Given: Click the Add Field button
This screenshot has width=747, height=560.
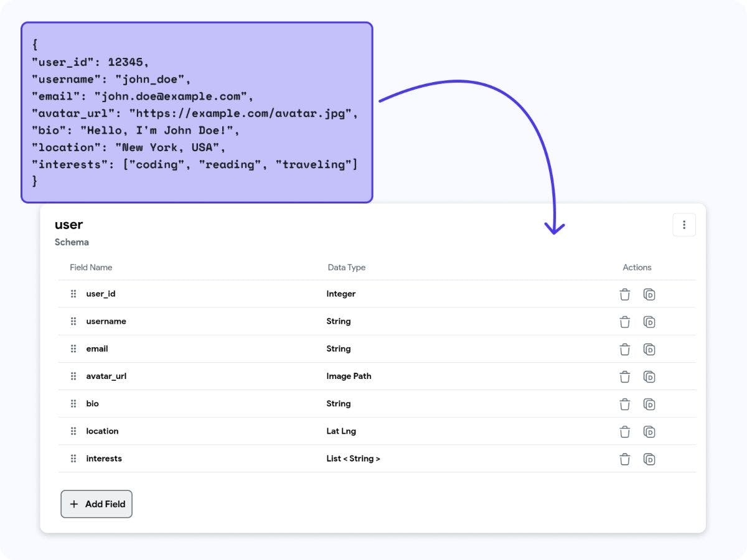Looking at the screenshot, I should [96, 504].
